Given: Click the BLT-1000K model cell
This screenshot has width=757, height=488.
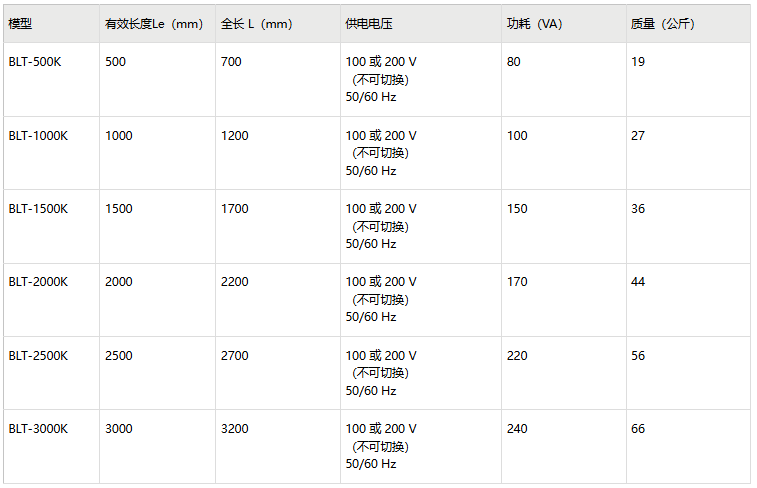Looking at the screenshot, I should (39, 136).
